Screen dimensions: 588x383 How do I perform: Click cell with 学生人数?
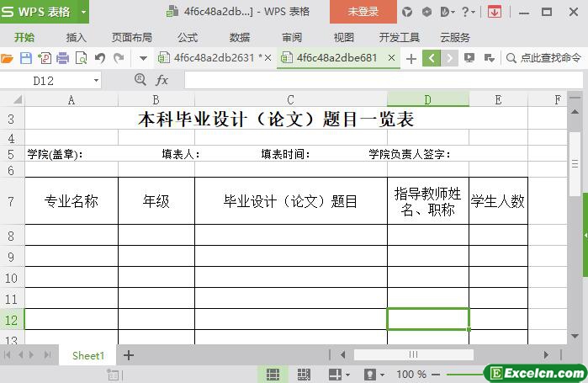tap(498, 201)
